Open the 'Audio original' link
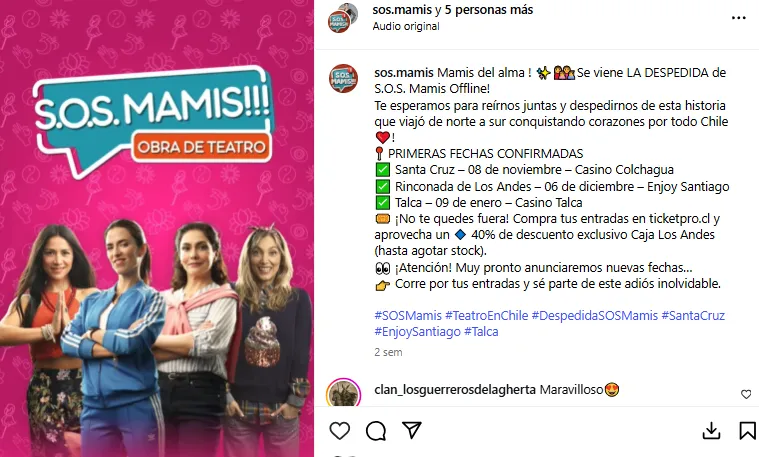Image resolution: width=759 pixels, height=457 pixels. [x=406, y=26]
